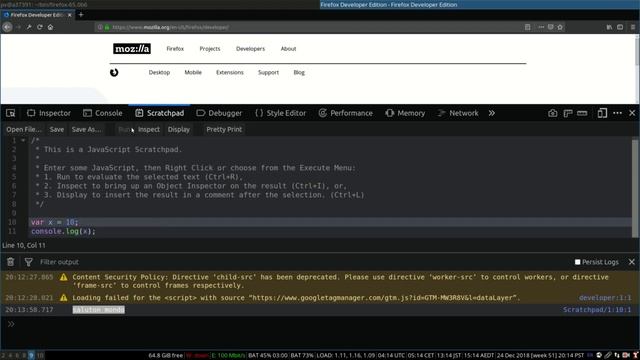
Task: Select the Scratchpad tab
Action: (x=159, y=113)
